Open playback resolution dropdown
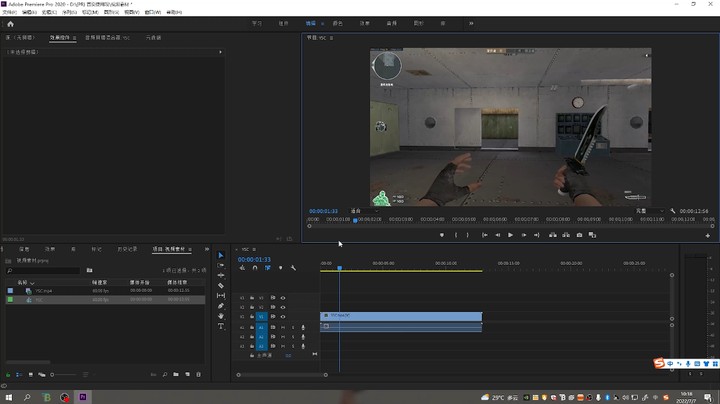The width and height of the screenshot is (720, 404). click(x=650, y=211)
